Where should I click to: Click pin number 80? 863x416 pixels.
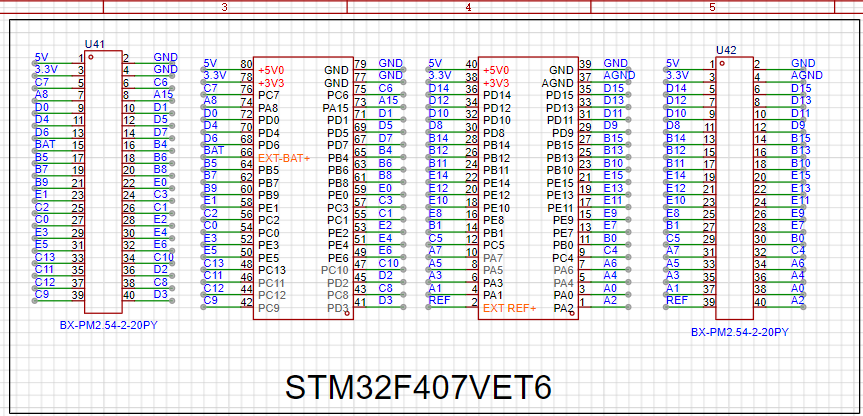[x=247, y=64]
